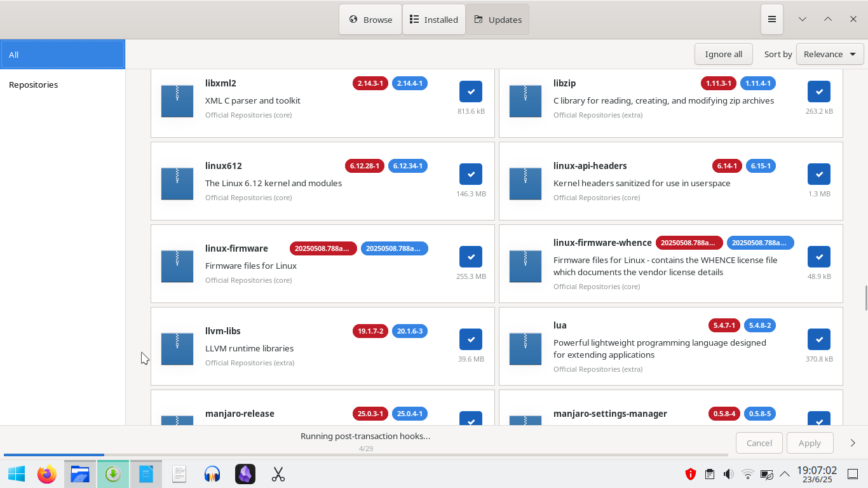Uncheck the linux-firmware update checkbox
This screenshot has height=488, width=868.
click(471, 257)
